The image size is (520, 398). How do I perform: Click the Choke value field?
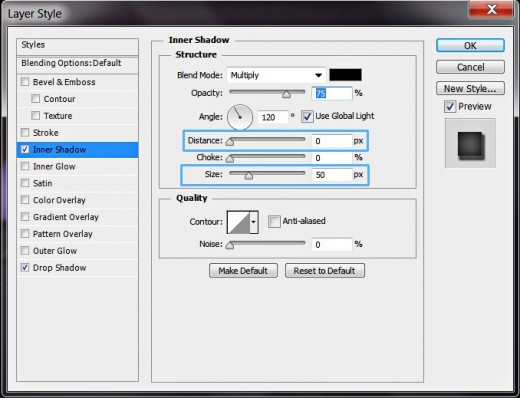[x=332, y=158]
